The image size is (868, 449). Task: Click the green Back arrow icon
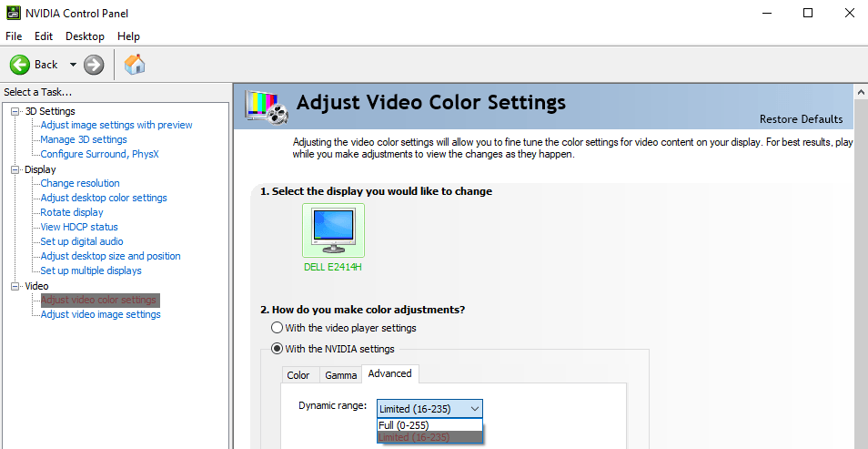(x=19, y=65)
